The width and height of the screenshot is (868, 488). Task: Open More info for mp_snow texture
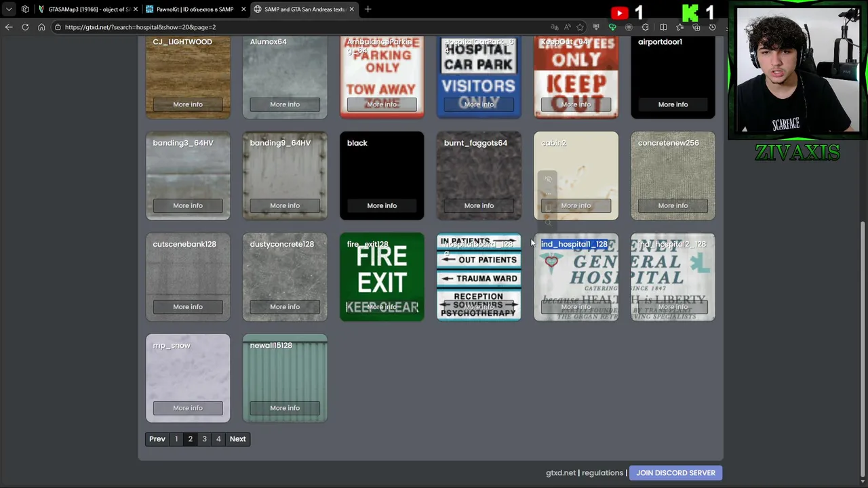point(188,408)
